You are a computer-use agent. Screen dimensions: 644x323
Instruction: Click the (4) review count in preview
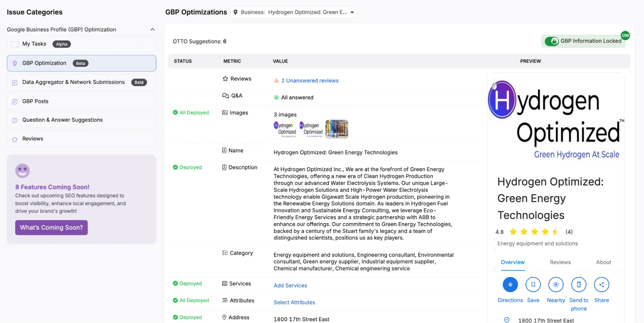[x=569, y=232]
